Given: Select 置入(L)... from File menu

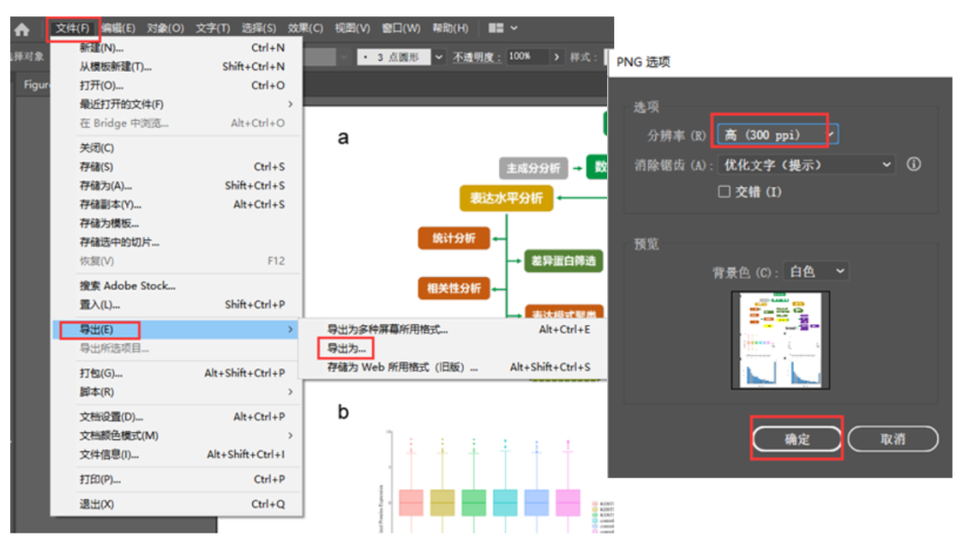Looking at the screenshot, I should tap(100, 305).
